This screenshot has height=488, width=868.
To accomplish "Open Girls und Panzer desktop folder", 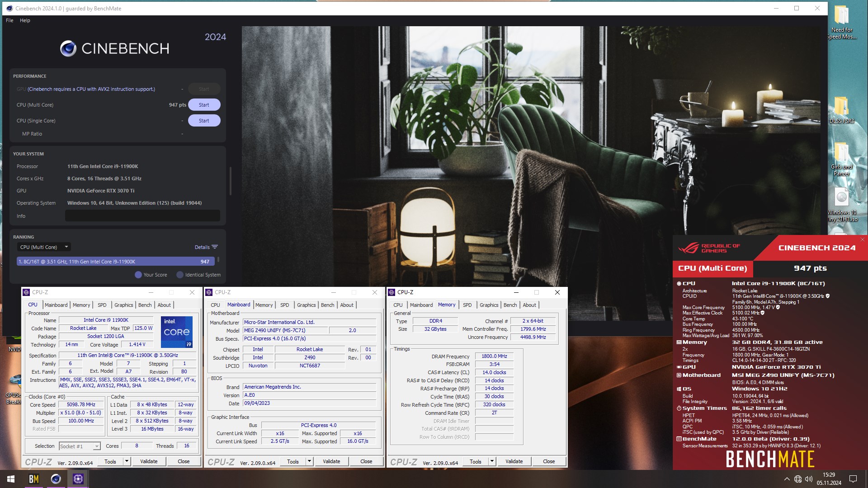I will (841, 159).
